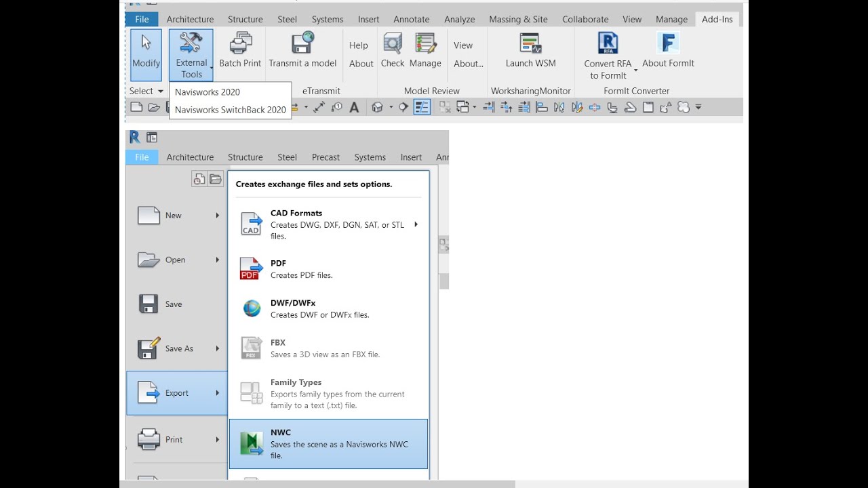Click the Text tool icon in quick access toolbar
The width and height of the screenshot is (868, 488).
(x=354, y=107)
